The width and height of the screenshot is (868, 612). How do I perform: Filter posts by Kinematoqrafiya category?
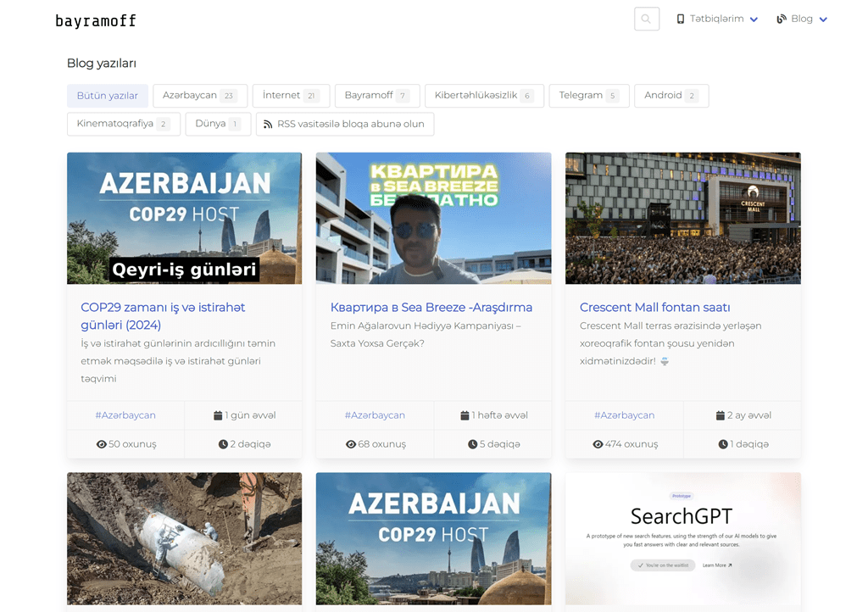pyautogui.click(x=124, y=124)
